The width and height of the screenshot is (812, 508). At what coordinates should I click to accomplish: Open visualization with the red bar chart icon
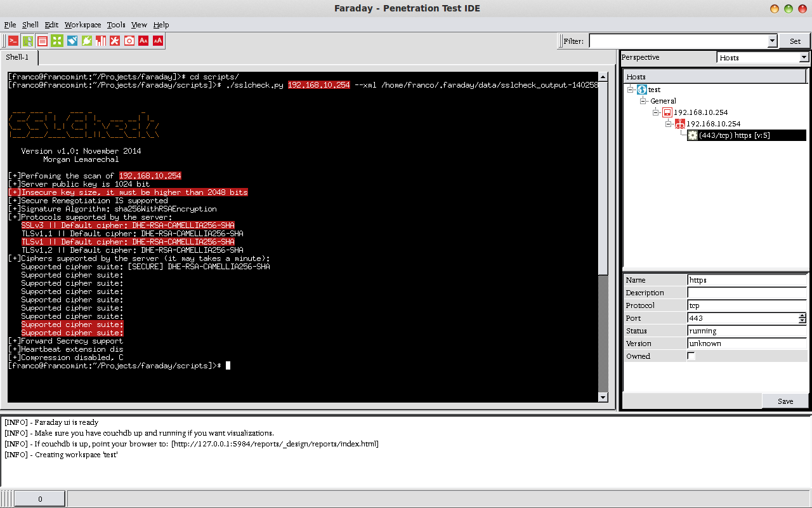(101, 41)
